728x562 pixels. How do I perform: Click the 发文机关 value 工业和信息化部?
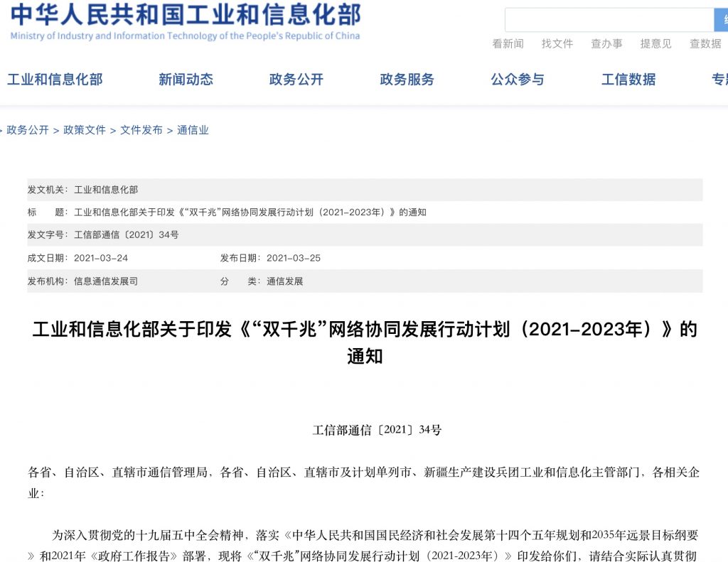point(106,190)
